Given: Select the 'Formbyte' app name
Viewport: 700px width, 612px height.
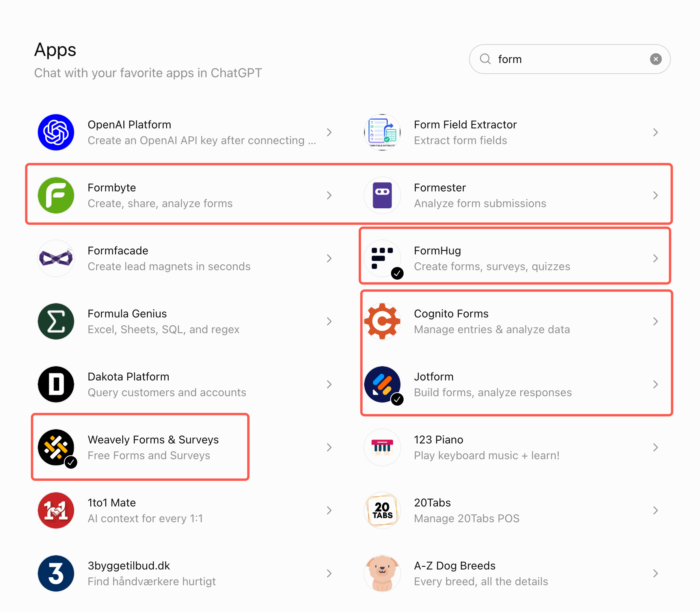Looking at the screenshot, I should click(x=112, y=188).
